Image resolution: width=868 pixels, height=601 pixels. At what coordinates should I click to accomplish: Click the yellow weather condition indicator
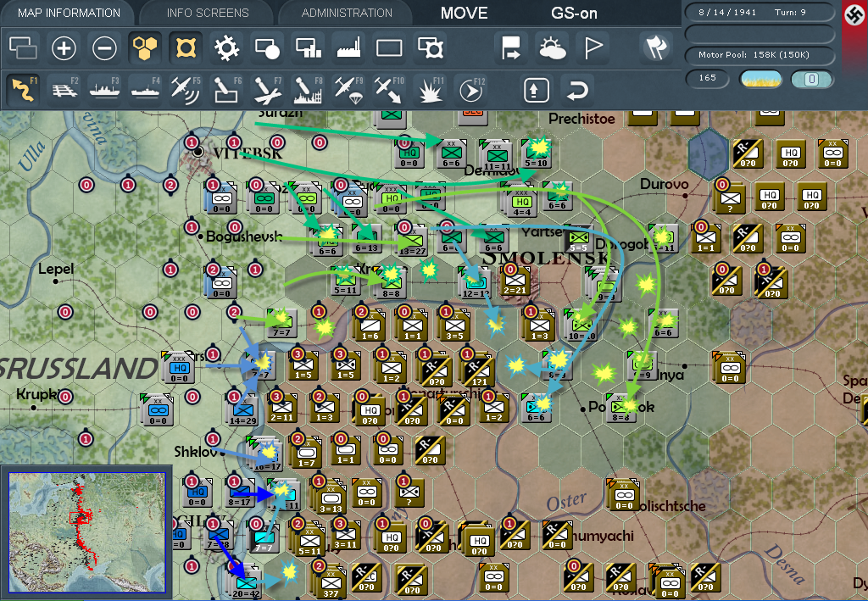[760, 79]
